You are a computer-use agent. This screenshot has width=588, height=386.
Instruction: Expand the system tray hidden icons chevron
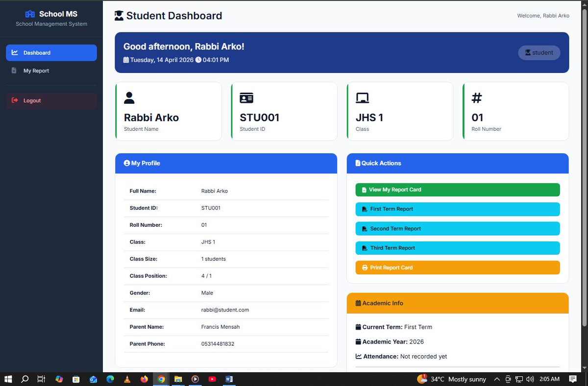497,379
